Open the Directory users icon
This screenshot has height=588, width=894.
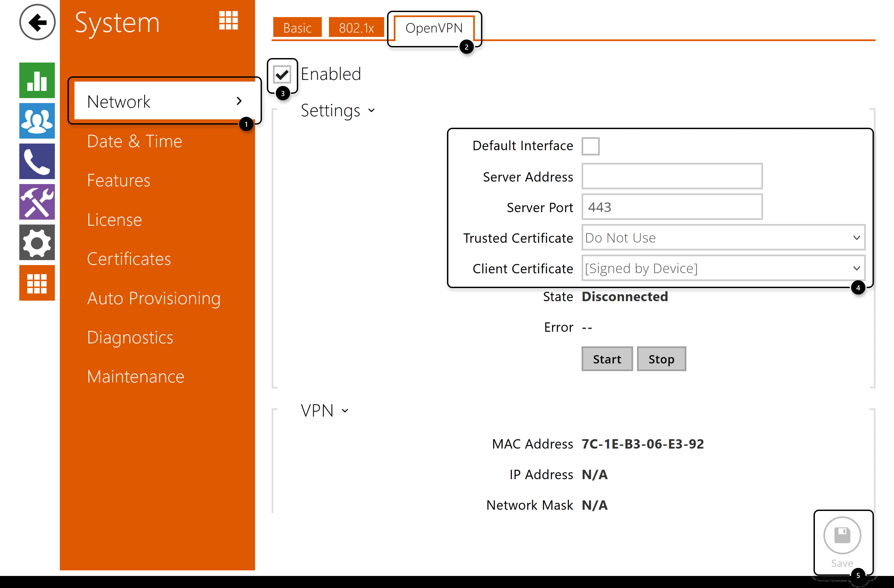tap(37, 121)
